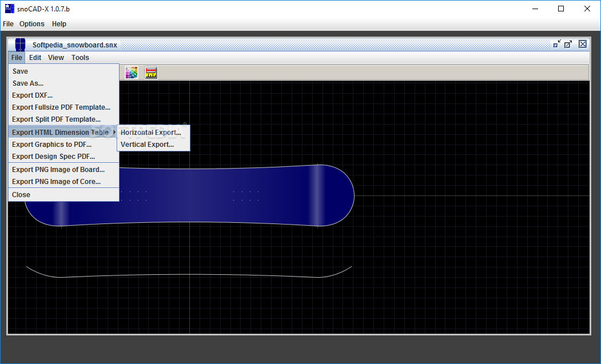Click the snoCAD-X application title icon
601x364 pixels.
tap(10, 9)
